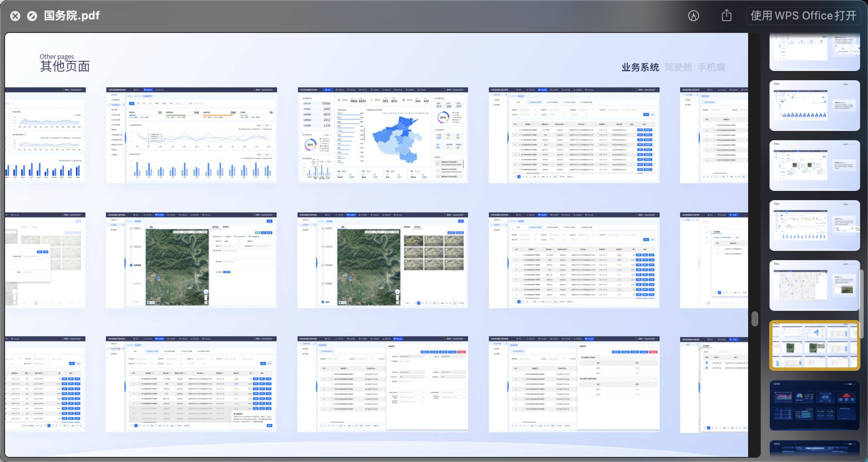Click the full screen toggle icon
868x462 pixels.
(x=32, y=16)
